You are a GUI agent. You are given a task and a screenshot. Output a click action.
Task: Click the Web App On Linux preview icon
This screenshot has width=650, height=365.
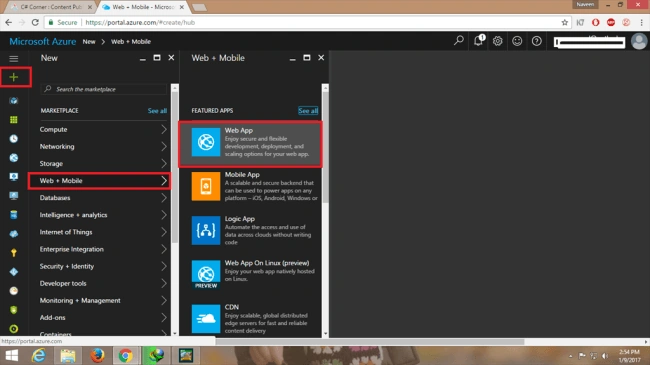[206, 275]
